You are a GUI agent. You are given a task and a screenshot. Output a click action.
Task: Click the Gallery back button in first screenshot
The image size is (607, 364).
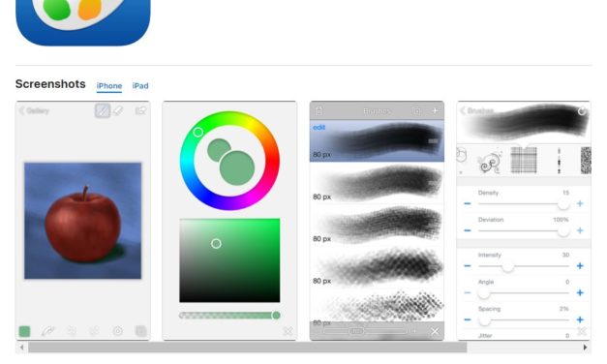(x=34, y=110)
